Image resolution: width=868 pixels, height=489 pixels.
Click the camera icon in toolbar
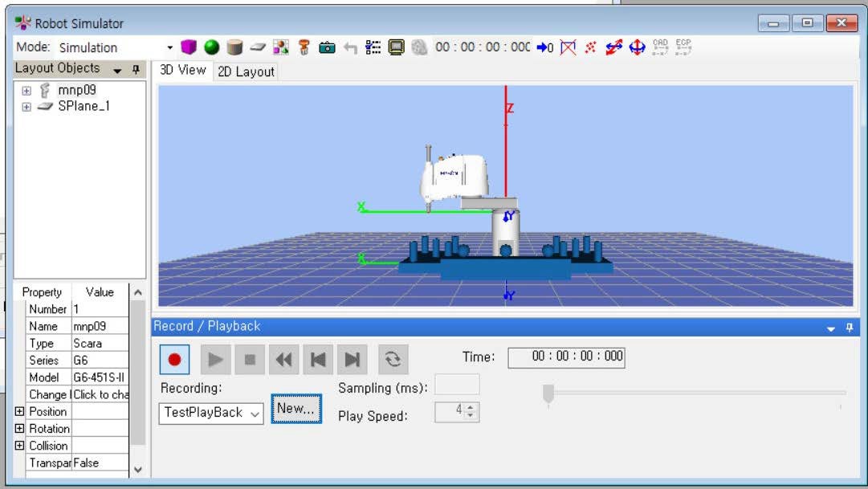pos(327,47)
